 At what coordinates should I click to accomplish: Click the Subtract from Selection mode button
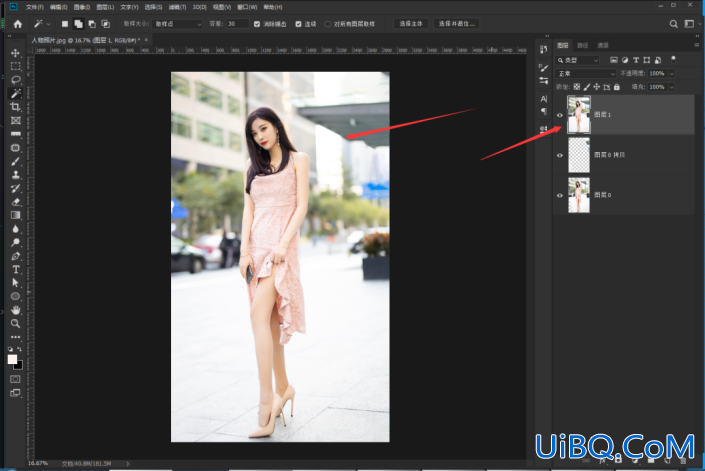pos(92,24)
